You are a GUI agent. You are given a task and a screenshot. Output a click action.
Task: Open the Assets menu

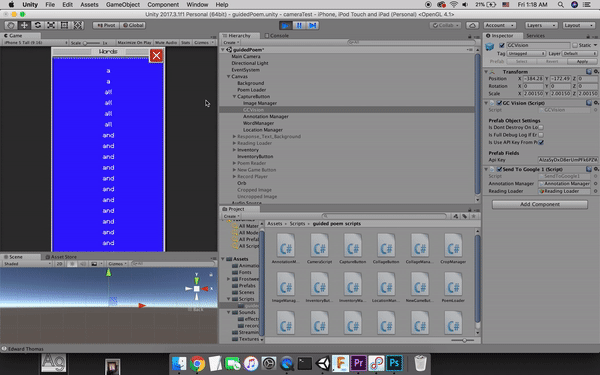(89, 5)
